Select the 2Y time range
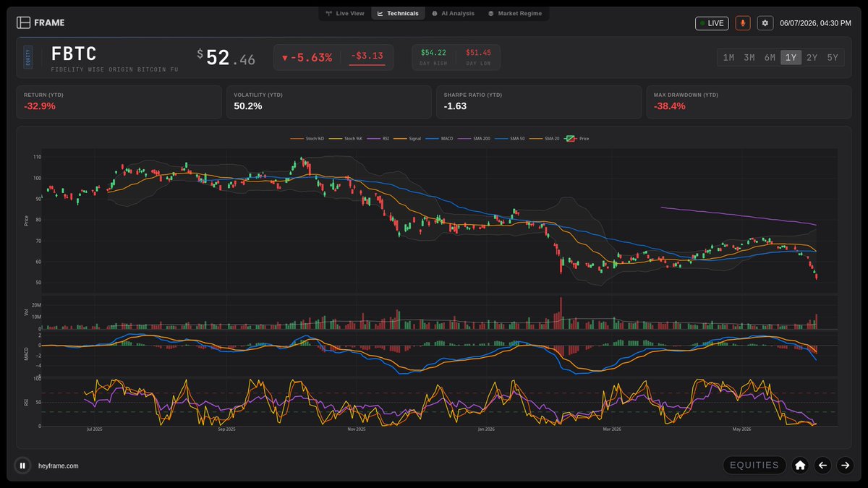The width and height of the screenshot is (868, 488). tap(812, 58)
